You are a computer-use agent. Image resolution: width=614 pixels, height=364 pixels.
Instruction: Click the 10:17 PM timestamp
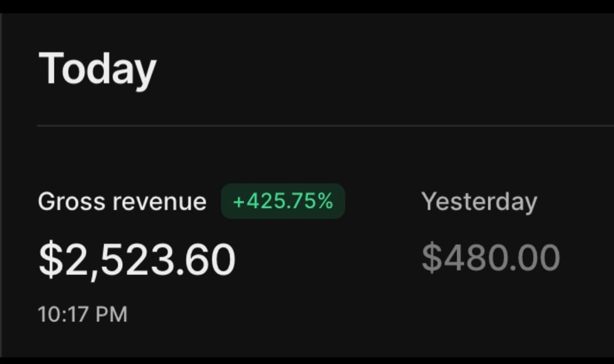point(82,315)
